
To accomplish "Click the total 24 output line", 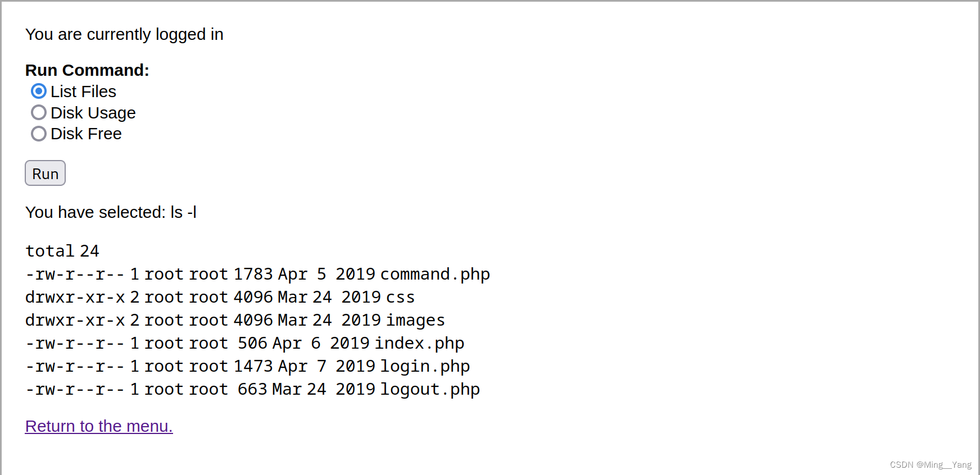I will pos(62,250).
